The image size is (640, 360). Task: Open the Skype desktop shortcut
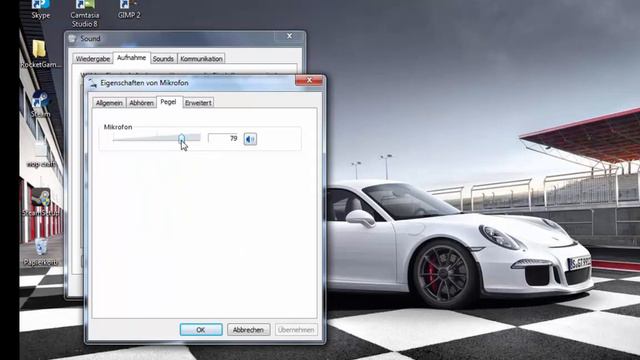40,10
